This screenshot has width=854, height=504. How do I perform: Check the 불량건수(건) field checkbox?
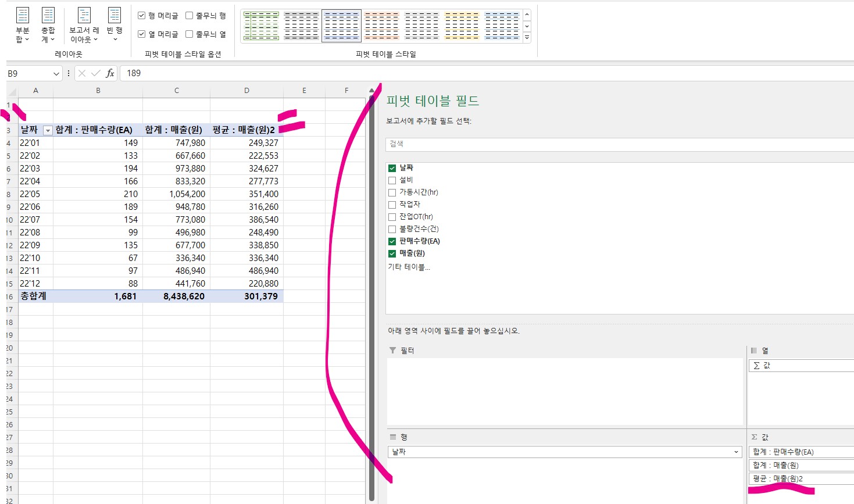click(x=392, y=229)
